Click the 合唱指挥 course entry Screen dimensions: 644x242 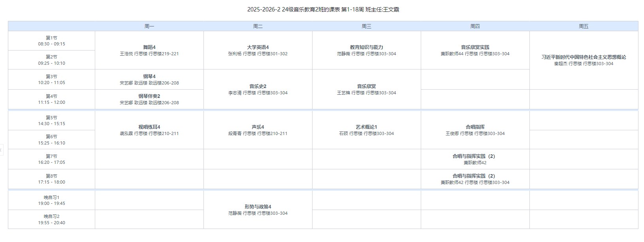click(x=475, y=130)
